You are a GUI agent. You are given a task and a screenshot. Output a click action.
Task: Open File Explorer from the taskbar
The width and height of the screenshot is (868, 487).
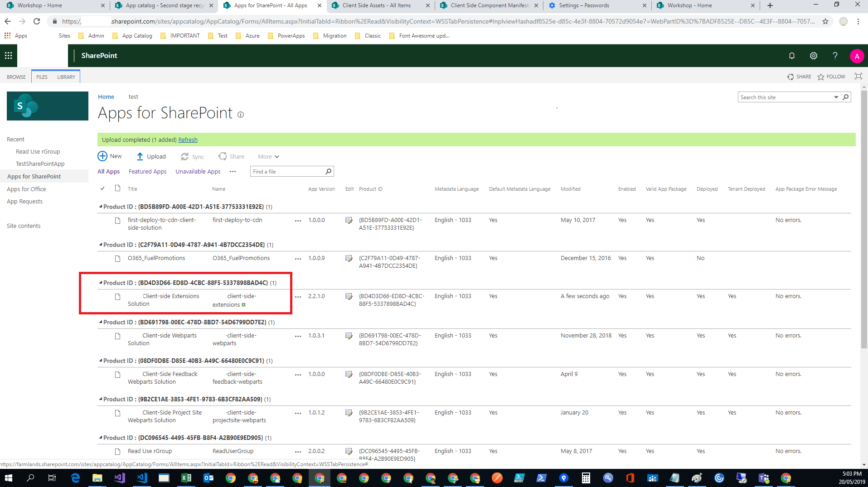(97, 478)
